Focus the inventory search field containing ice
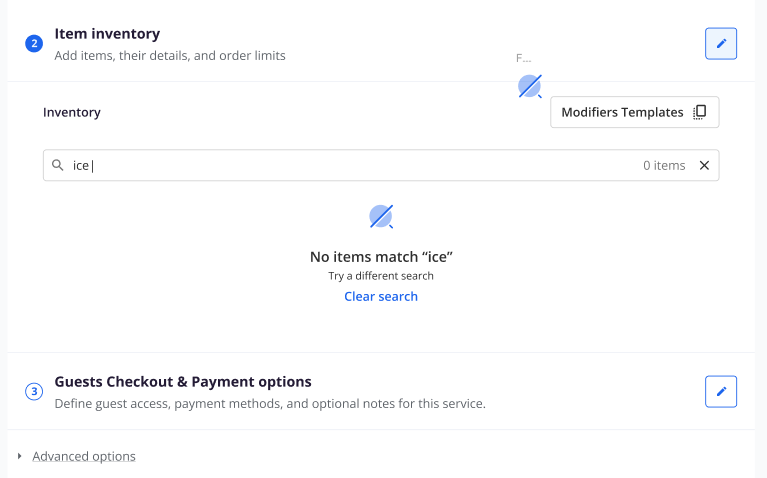This screenshot has width=767, height=478. click(x=381, y=165)
